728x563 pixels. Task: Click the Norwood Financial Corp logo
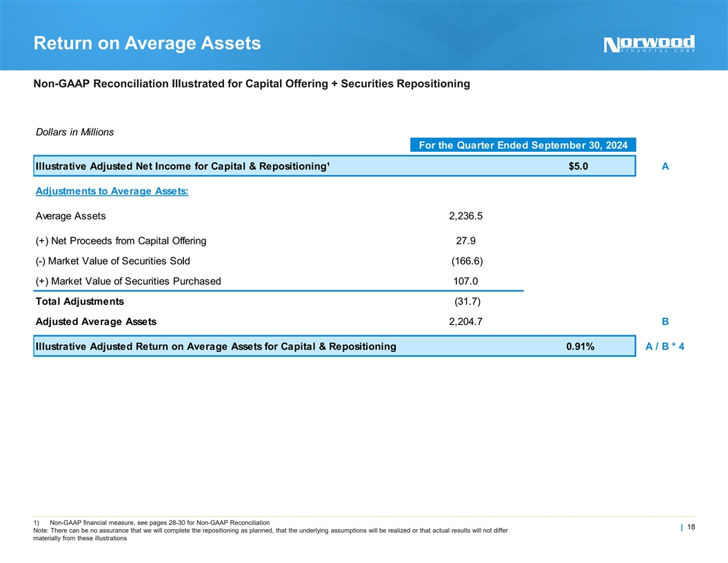(648, 44)
